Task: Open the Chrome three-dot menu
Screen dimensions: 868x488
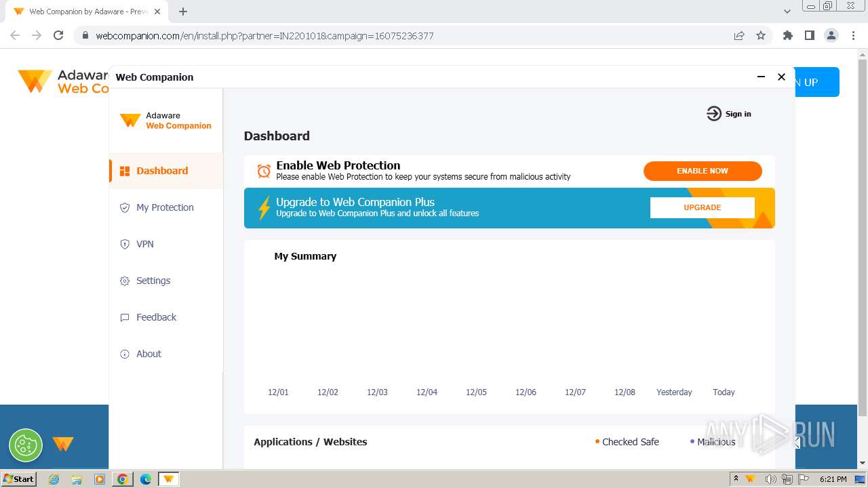Action: [853, 35]
